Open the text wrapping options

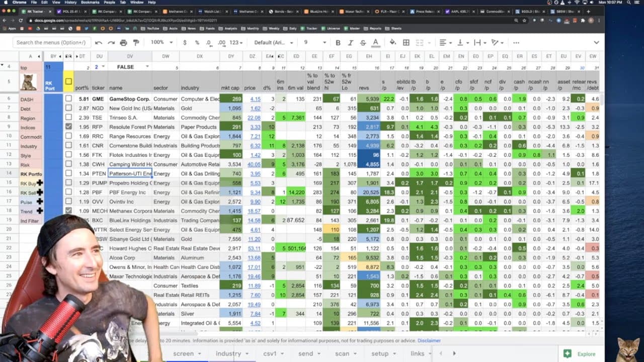[x=479, y=43]
